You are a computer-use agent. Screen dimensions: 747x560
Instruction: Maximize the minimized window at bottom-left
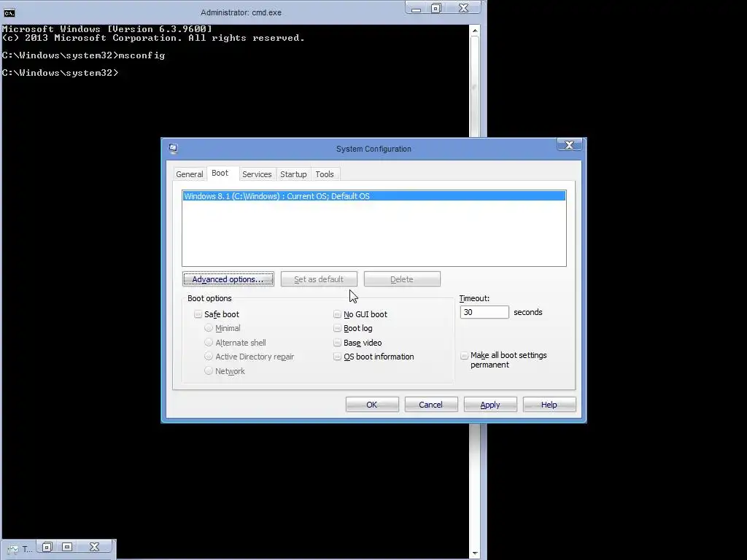[x=67, y=547]
